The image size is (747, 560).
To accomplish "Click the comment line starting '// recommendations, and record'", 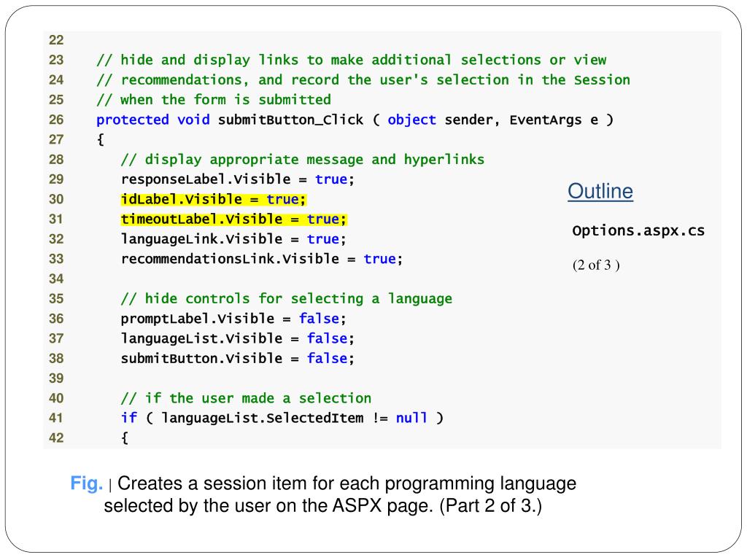I will [x=363, y=80].
